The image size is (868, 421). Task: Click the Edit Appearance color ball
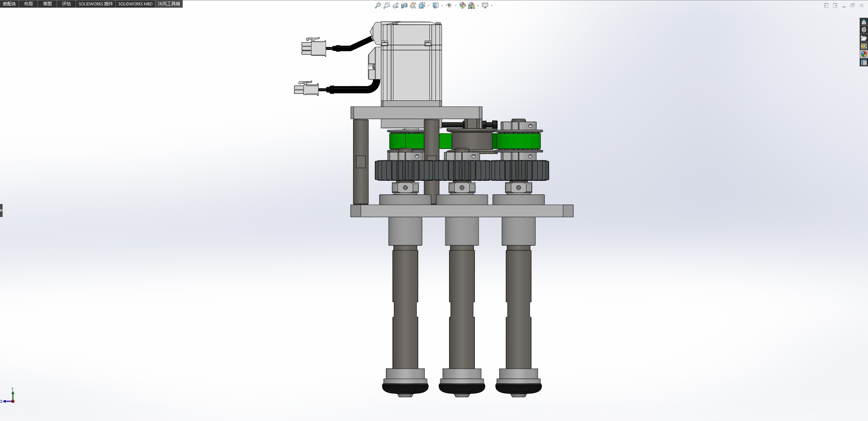click(x=462, y=5)
